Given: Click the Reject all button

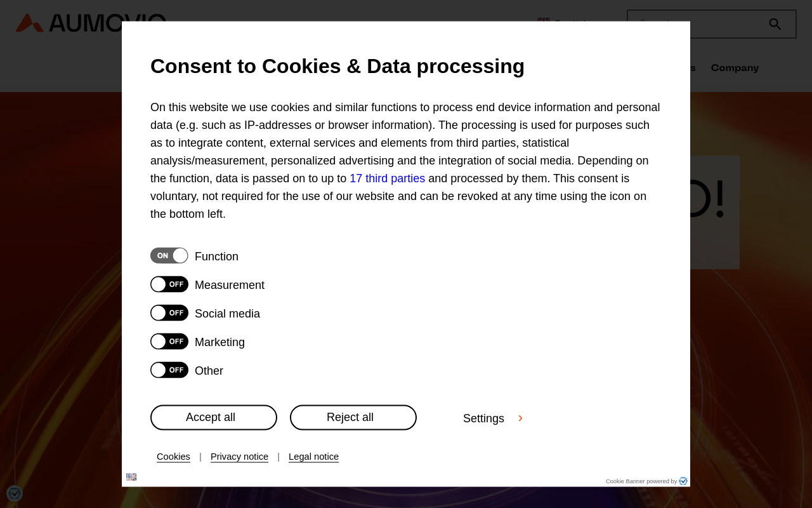Looking at the screenshot, I should [x=353, y=417].
